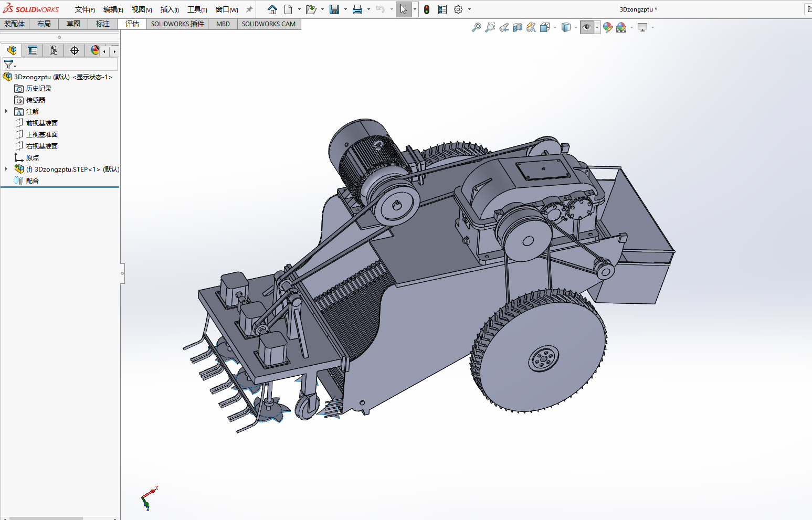Select 原点 origin in tree
Image resolution: width=812 pixels, height=520 pixels.
[33, 157]
